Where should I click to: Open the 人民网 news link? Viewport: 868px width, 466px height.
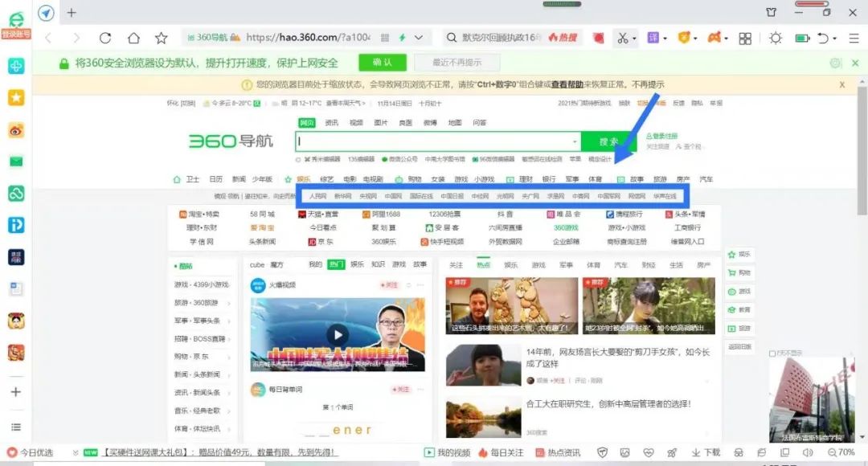click(317, 197)
